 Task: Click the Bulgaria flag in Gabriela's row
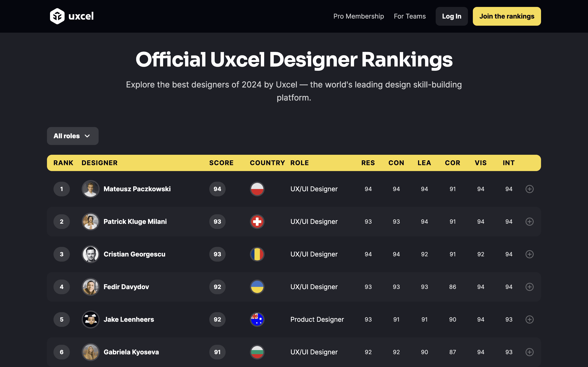pyautogui.click(x=257, y=352)
